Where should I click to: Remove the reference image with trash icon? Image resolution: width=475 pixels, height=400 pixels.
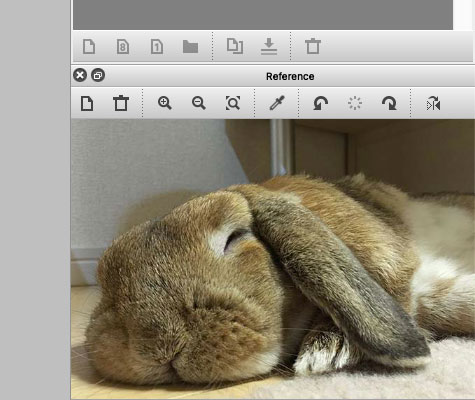(121, 103)
